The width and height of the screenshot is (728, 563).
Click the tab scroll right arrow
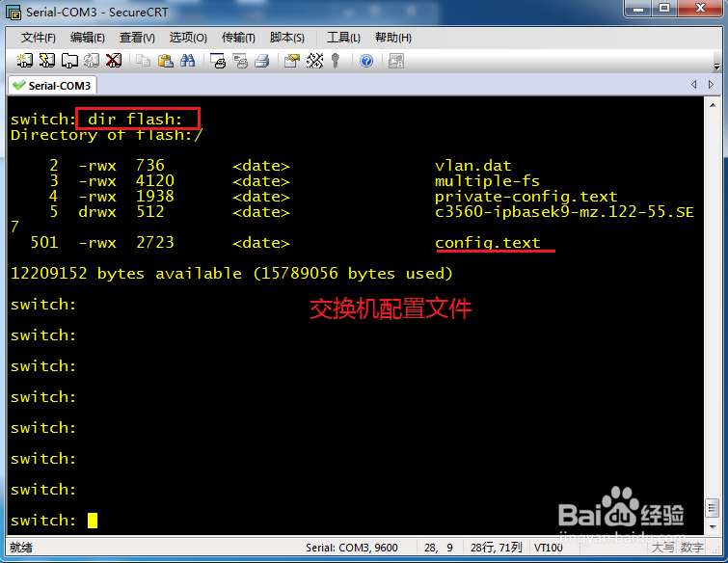click(711, 85)
